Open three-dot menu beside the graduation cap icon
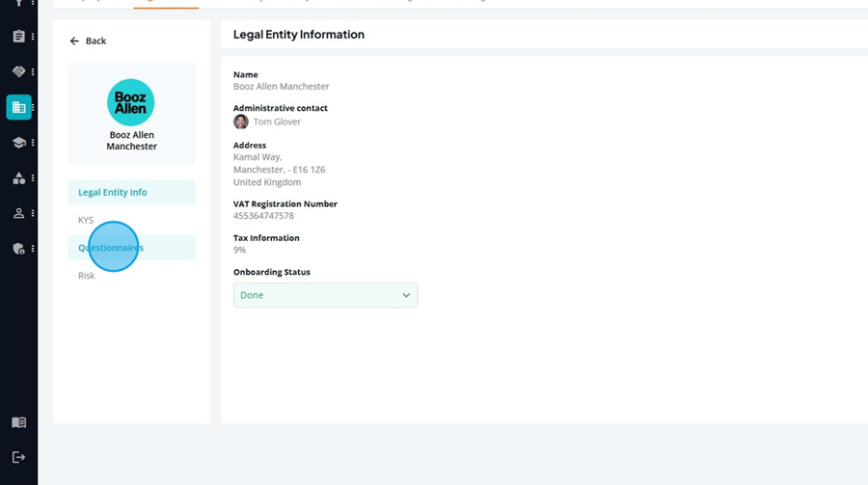 [x=33, y=143]
